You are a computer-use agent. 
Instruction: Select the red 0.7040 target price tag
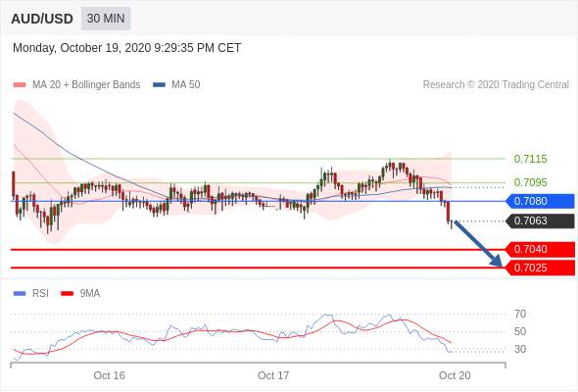click(540, 249)
